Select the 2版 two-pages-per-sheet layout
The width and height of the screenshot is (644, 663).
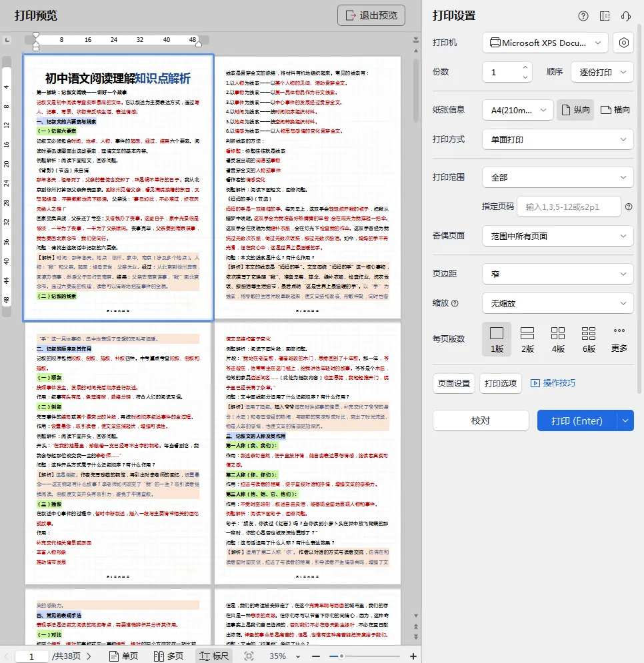point(527,338)
